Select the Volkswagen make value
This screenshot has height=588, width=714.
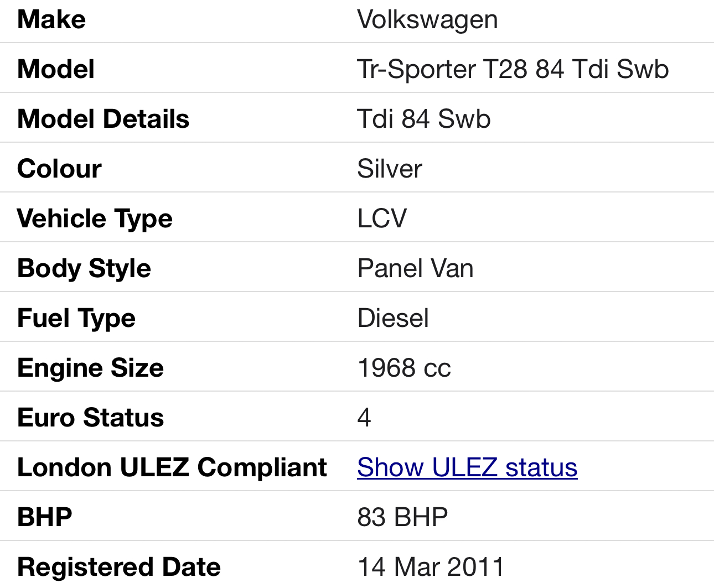tap(427, 20)
